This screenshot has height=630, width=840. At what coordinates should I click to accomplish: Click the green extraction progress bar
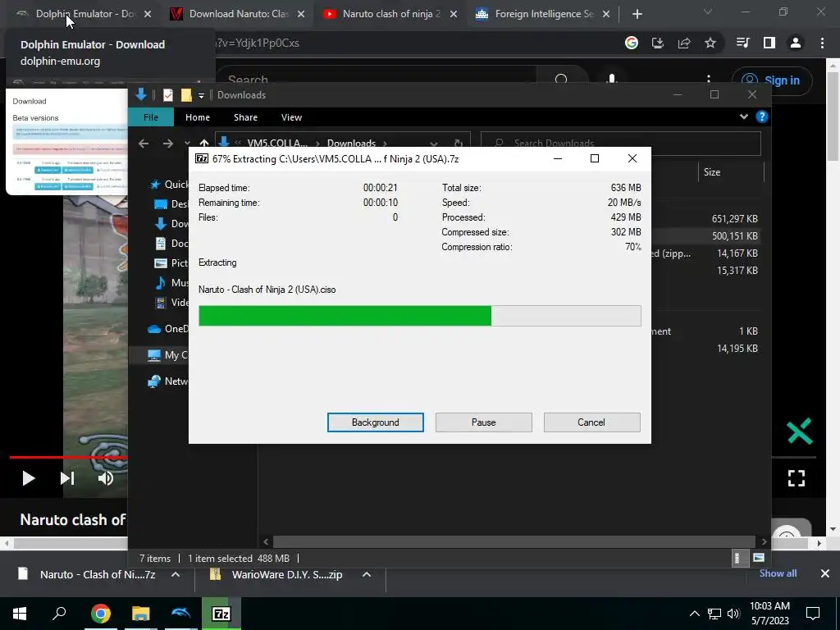(x=419, y=316)
